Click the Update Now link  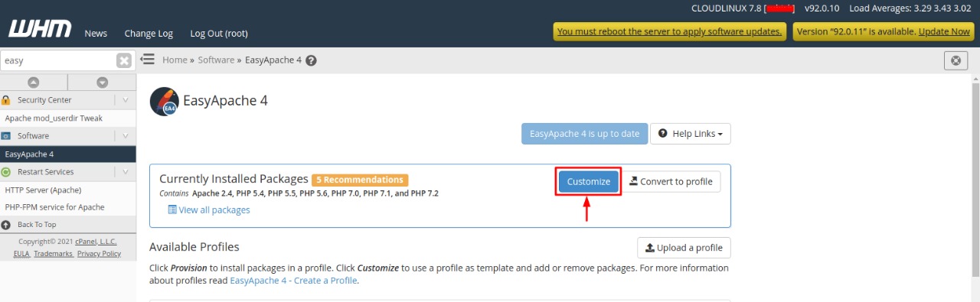tap(944, 31)
